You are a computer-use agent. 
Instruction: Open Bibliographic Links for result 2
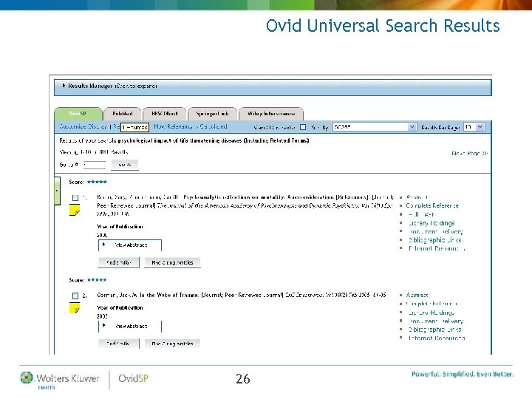[434, 330]
